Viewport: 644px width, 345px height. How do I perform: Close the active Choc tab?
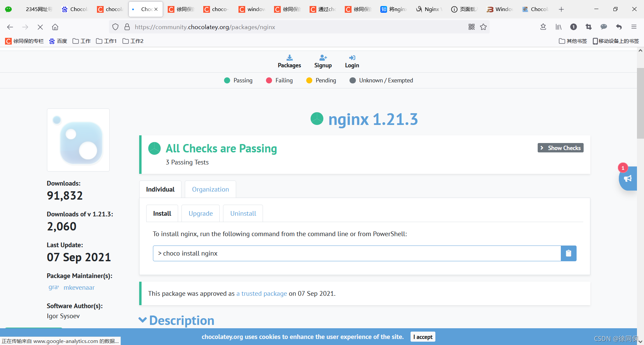(156, 9)
